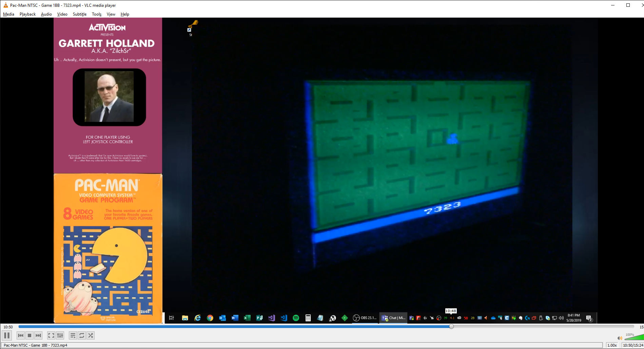Image resolution: width=644 pixels, height=349 pixels.
Task: Open the Media menu
Action: click(x=8, y=14)
